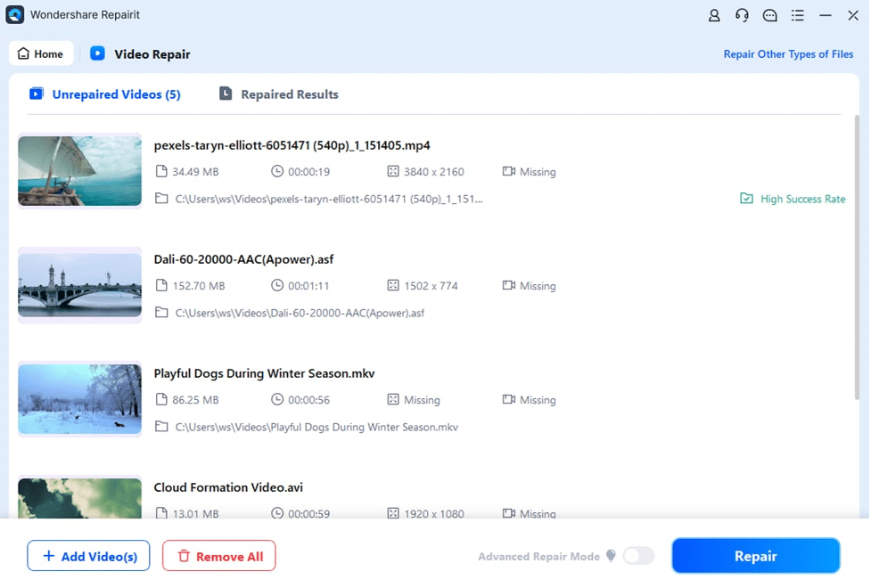Image resolution: width=871 pixels, height=588 pixels.
Task: Click the Remove All button
Action: [219, 556]
